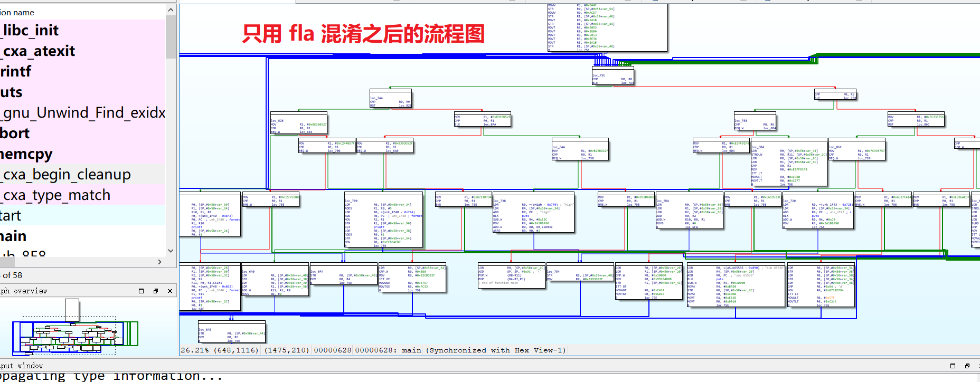Click the loc_738 graph node
This screenshot has width=980, height=382.
pos(533,213)
